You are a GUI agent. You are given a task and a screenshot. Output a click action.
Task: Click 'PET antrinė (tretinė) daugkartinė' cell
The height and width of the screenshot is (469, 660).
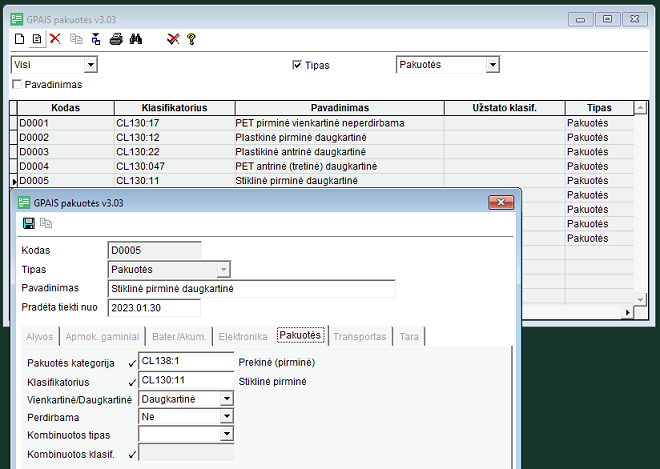[340, 166]
